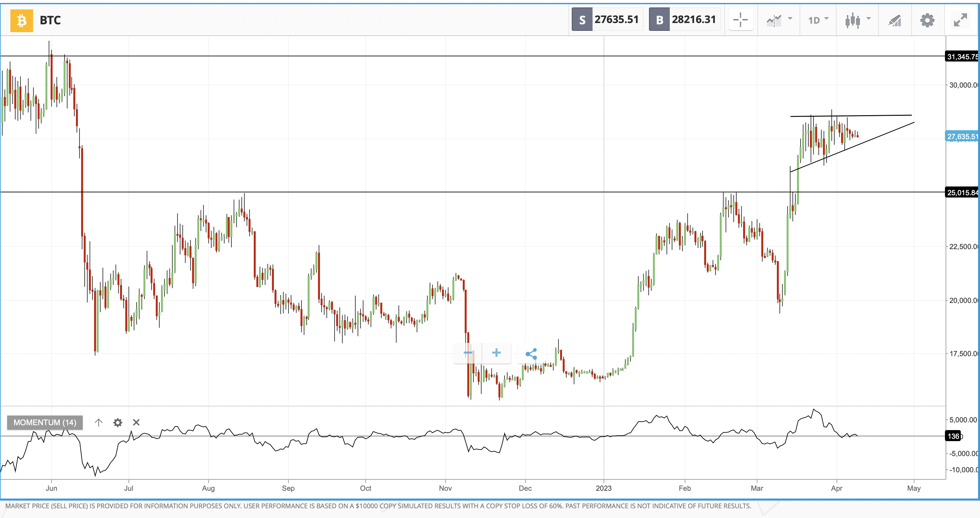The width and height of the screenshot is (980, 518).
Task: Toggle the crosshair cursor tool
Action: 740,20
